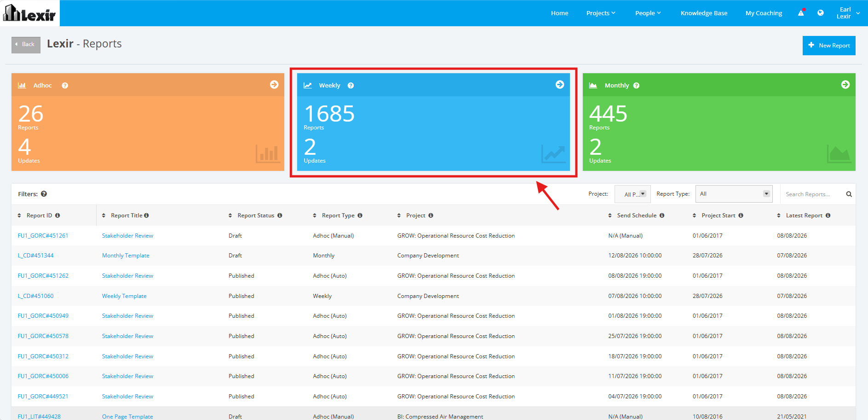The width and height of the screenshot is (868, 420).
Task: Open the alerts warning icon
Action: point(801,13)
